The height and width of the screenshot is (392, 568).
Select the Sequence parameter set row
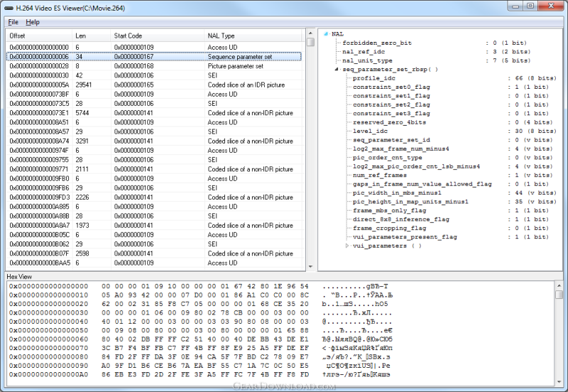(x=154, y=57)
